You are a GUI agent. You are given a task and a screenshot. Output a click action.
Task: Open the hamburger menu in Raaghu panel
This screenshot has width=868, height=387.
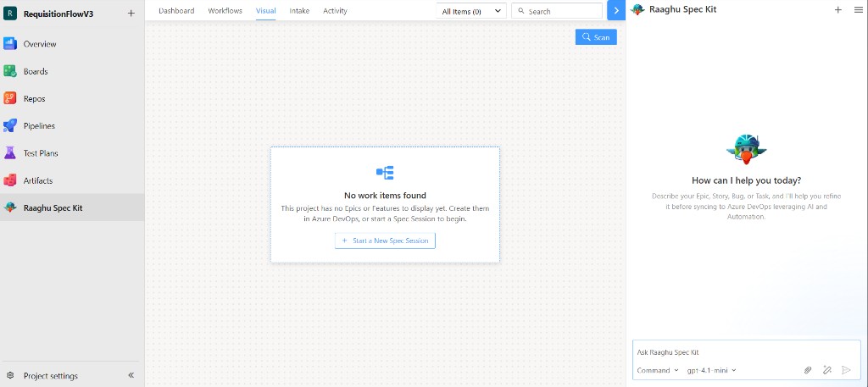coord(858,9)
